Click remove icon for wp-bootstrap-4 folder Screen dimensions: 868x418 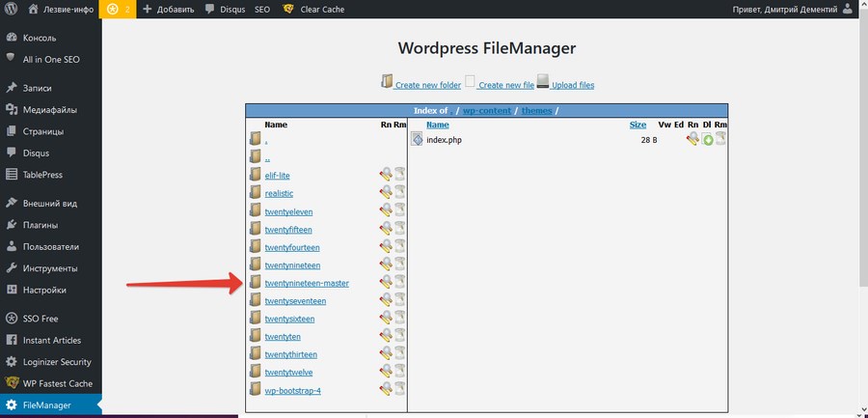coord(399,390)
